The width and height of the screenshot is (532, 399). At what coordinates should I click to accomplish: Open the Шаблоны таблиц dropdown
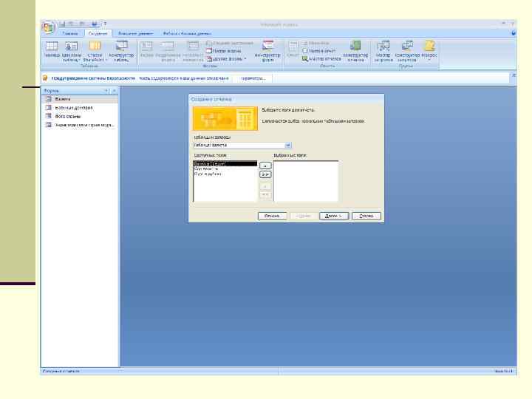[x=71, y=51]
